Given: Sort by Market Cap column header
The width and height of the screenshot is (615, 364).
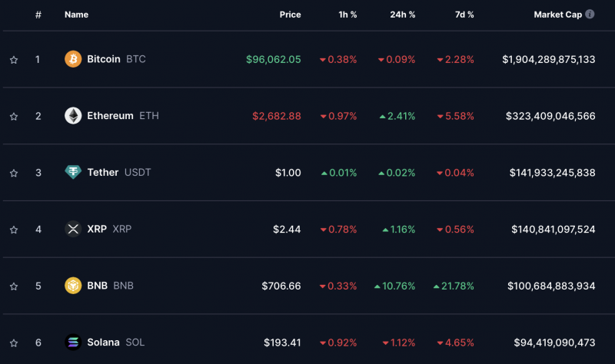Looking at the screenshot, I should pyautogui.click(x=558, y=15).
